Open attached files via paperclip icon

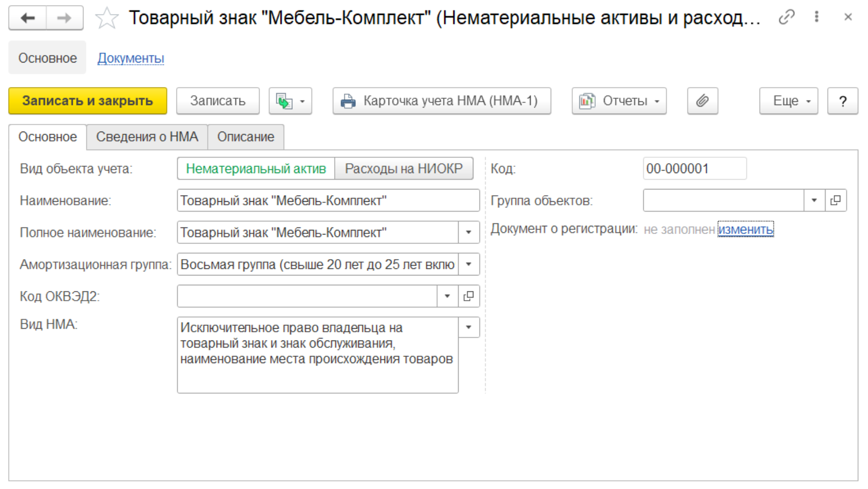pos(702,101)
